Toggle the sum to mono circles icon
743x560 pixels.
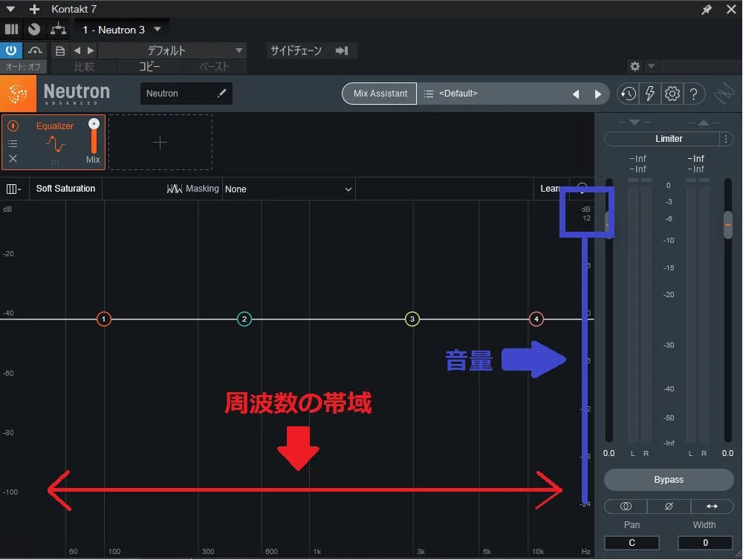[626, 506]
